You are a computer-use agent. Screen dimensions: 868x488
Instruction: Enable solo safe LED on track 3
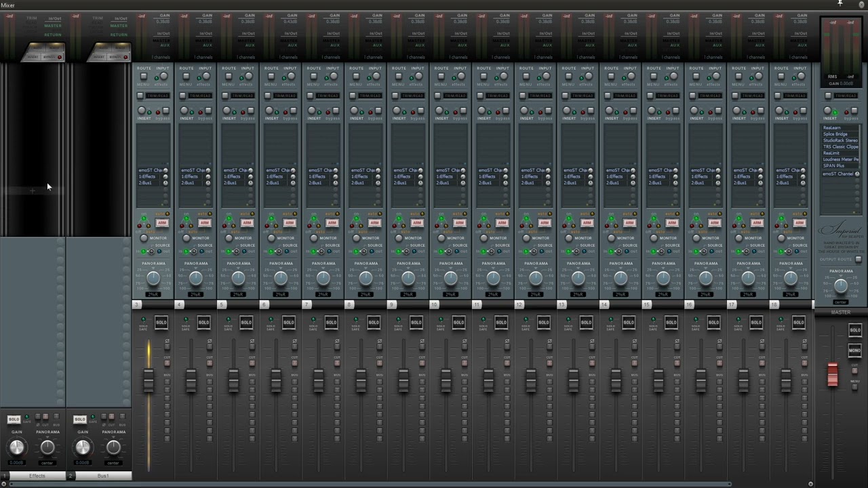pos(143,319)
